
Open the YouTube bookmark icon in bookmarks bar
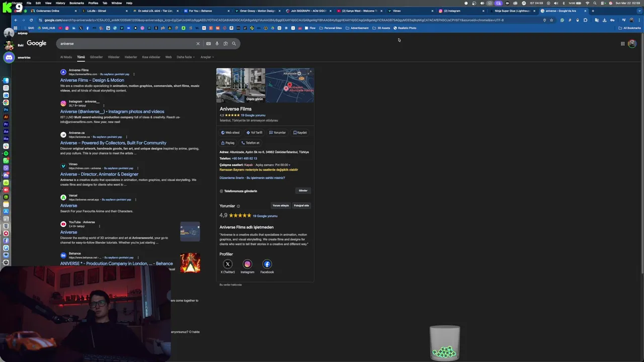click(x=60, y=28)
